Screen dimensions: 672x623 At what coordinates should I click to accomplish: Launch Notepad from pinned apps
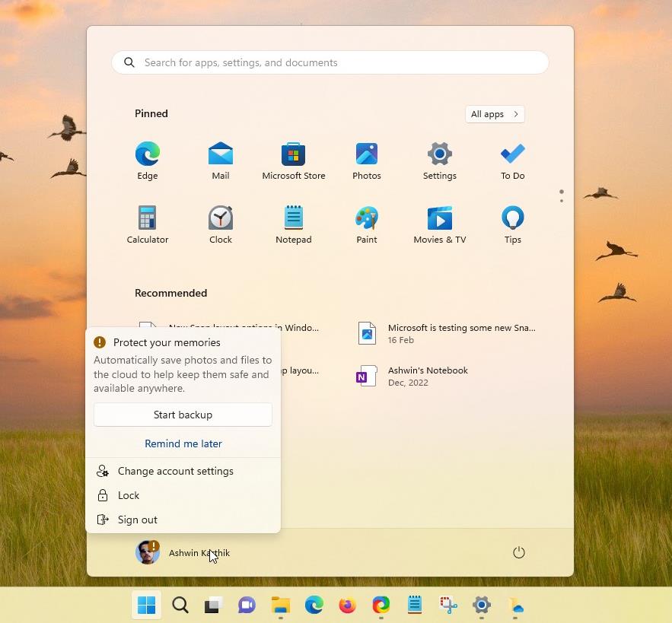point(294,224)
